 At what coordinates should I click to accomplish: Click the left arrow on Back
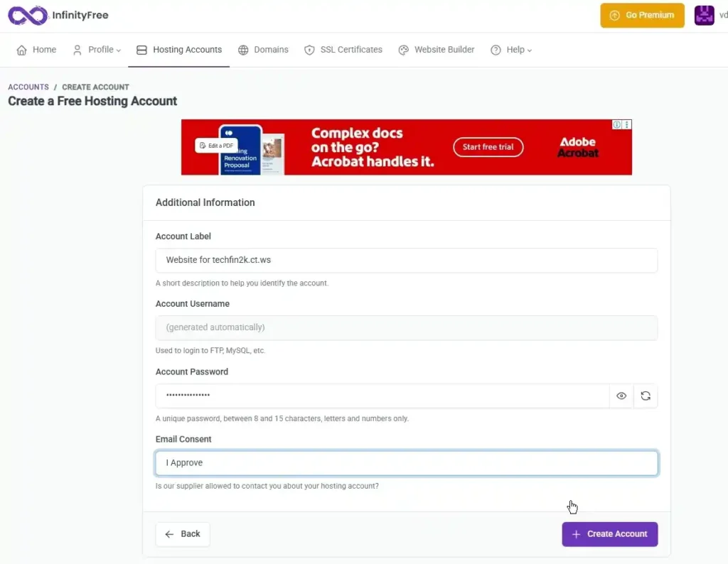click(x=169, y=534)
